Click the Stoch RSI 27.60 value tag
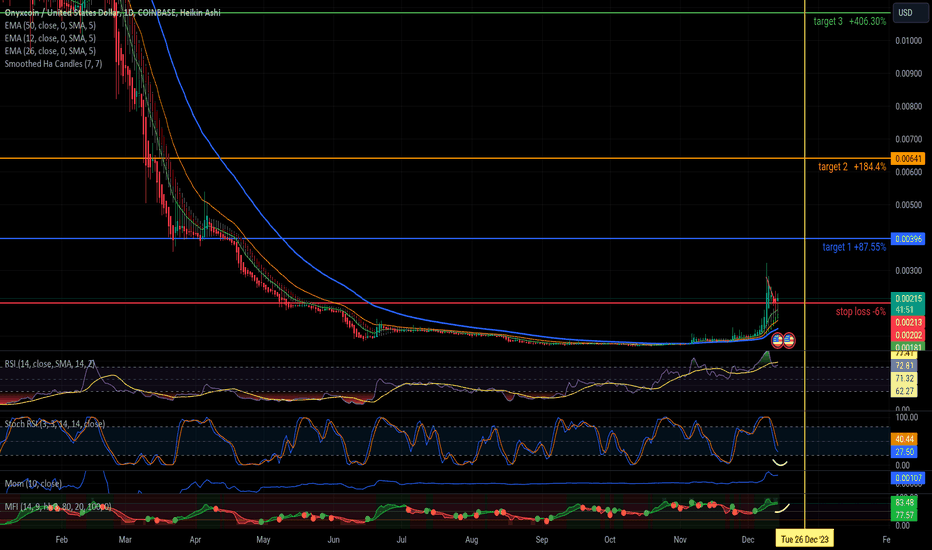The image size is (932, 550). [x=904, y=452]
